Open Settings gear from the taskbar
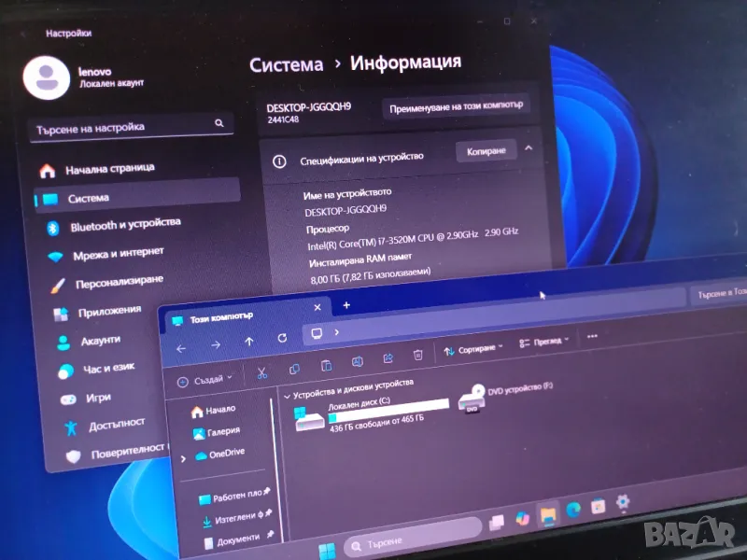This screenshot has width=747, height=560. pos(623,502)
